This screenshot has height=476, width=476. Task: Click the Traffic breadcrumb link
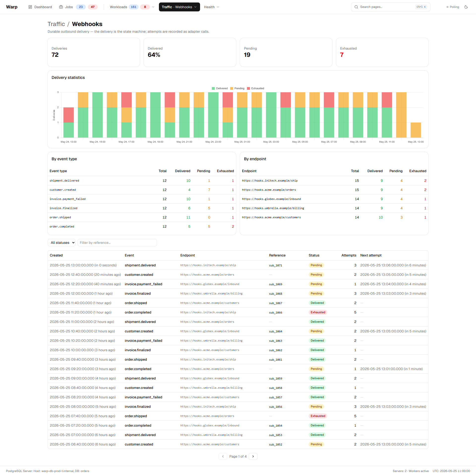coord(56,24)
